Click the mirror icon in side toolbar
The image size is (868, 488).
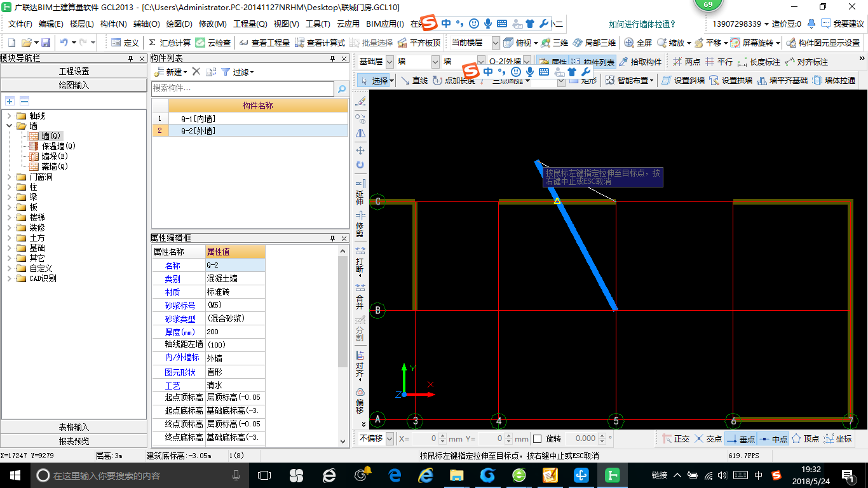coord(360,133)
